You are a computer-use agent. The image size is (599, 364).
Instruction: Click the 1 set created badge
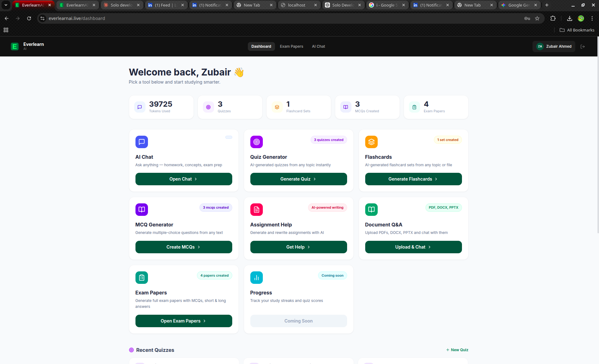coord(448,140)
